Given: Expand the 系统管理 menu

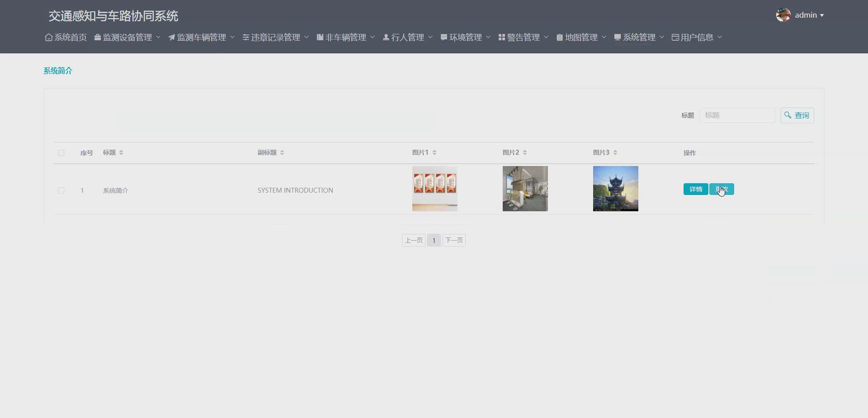Looking at the screenshot, I should click(x=639, y=37).
